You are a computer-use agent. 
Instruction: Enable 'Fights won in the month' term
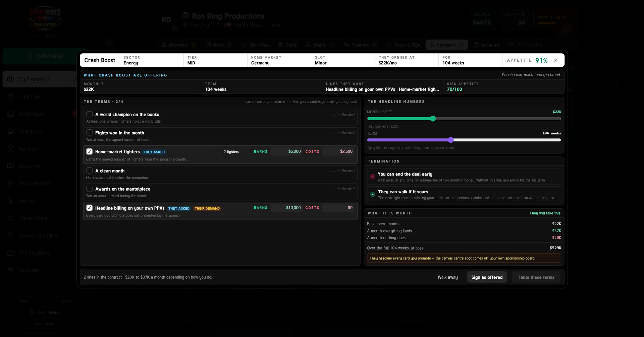point(90,133)
